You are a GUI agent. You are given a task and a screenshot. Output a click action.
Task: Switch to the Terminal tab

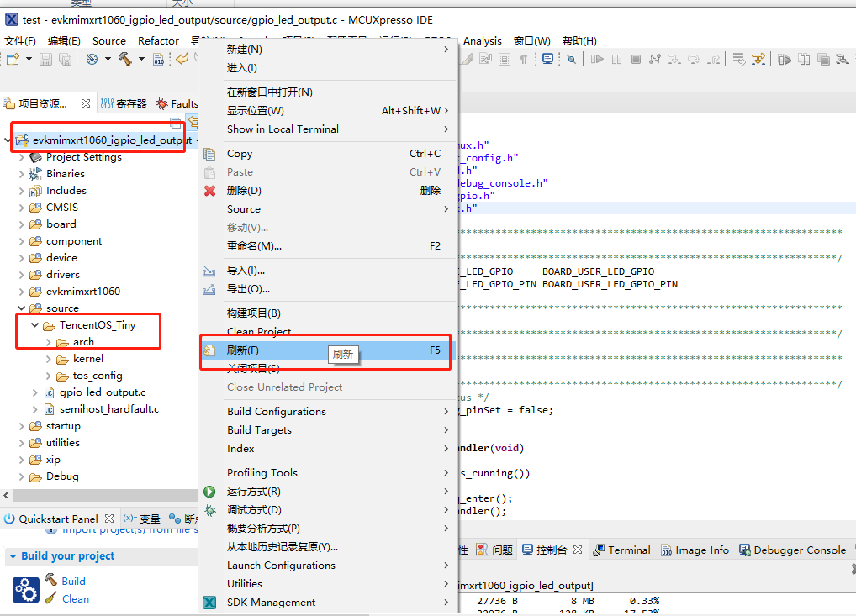[x=621, y=550]
